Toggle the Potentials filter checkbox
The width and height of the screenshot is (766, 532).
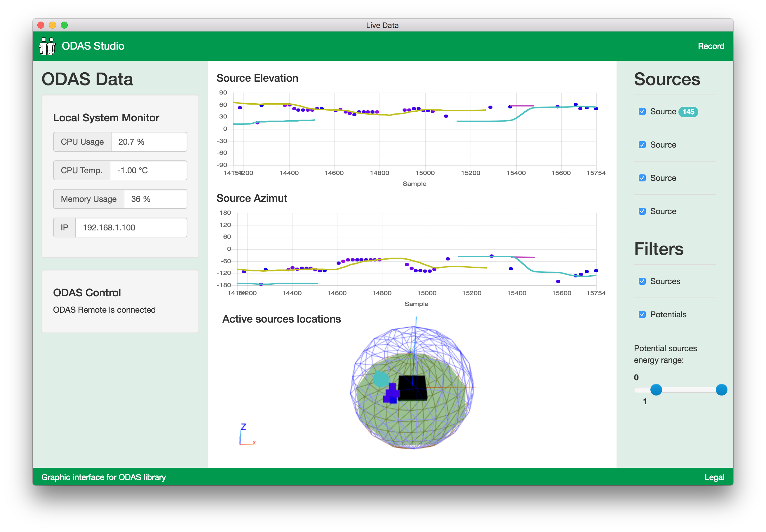[642, 315]
